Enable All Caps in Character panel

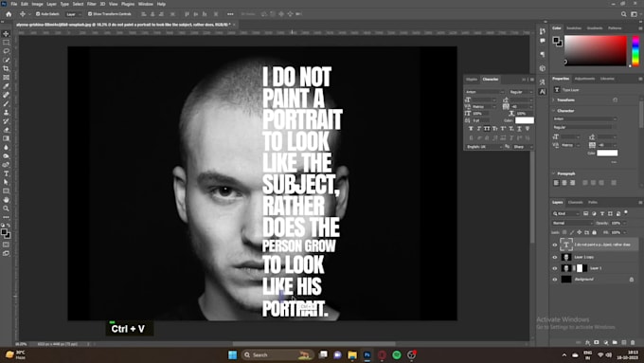tap(487, 129)
